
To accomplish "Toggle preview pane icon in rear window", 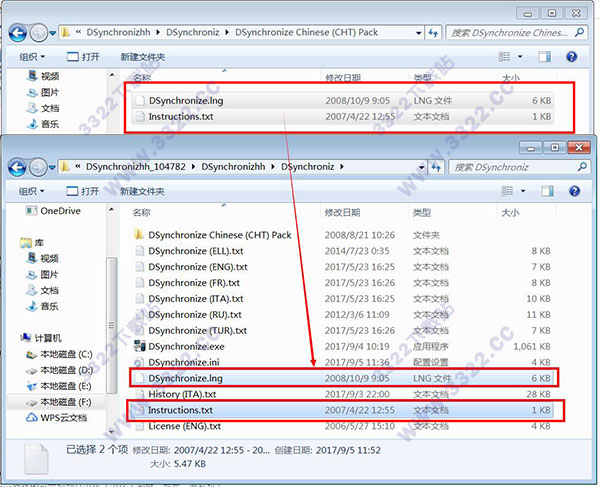I will [545, 57].
